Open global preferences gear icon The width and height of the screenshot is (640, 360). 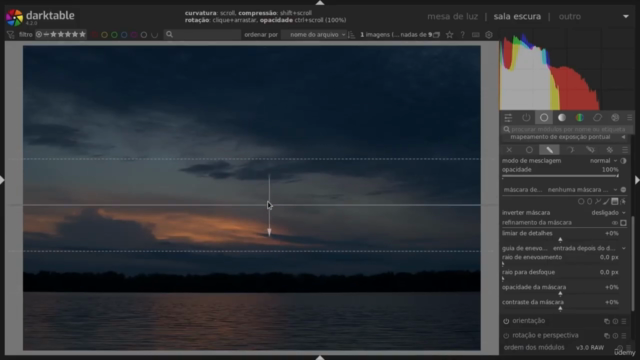point(489,35)
